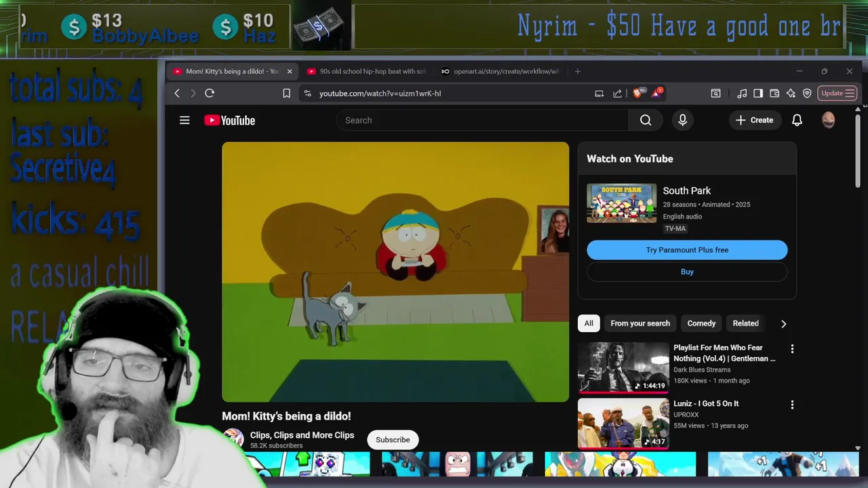Open options for Luniz - I Got 5 On It

(x=792, y=405)
